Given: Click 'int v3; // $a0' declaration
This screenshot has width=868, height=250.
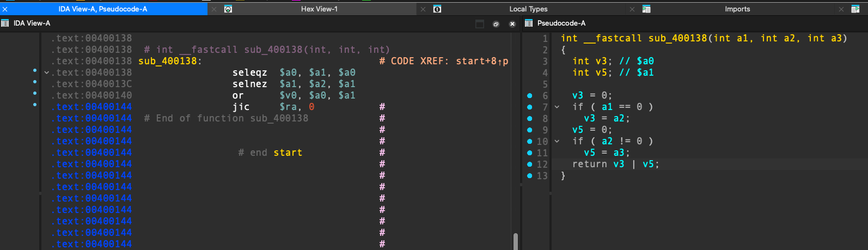Looking at the screenshot, I should [x=613, y=61].
